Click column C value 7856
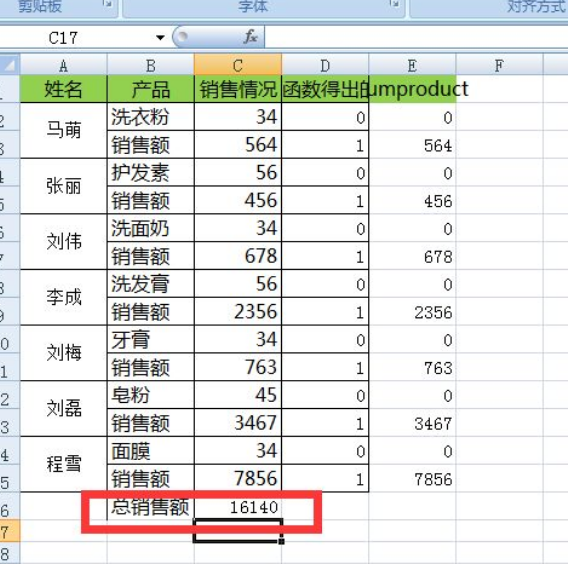The height and width of the screenshot is (564, 568). click(x=238, y=478)
